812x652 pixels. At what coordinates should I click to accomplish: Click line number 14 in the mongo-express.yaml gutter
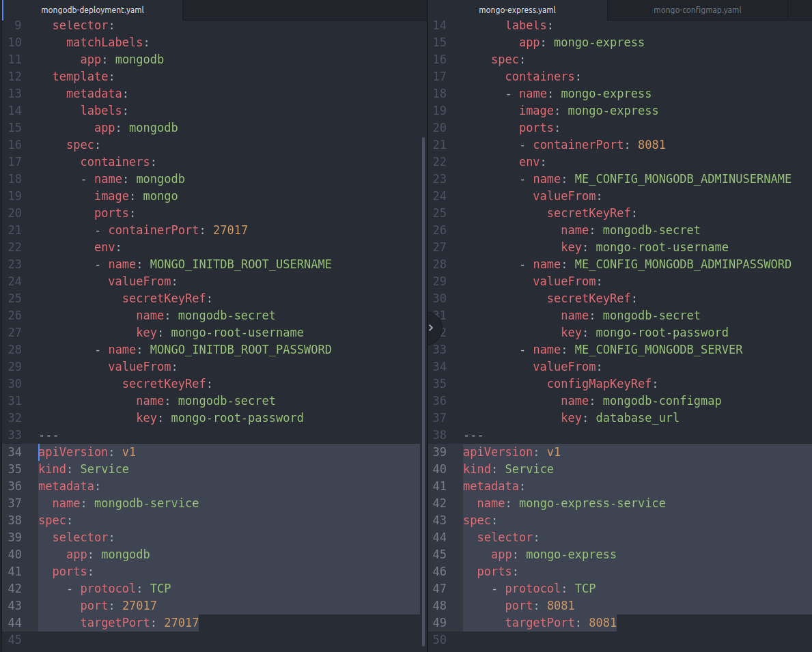[440, 25]
